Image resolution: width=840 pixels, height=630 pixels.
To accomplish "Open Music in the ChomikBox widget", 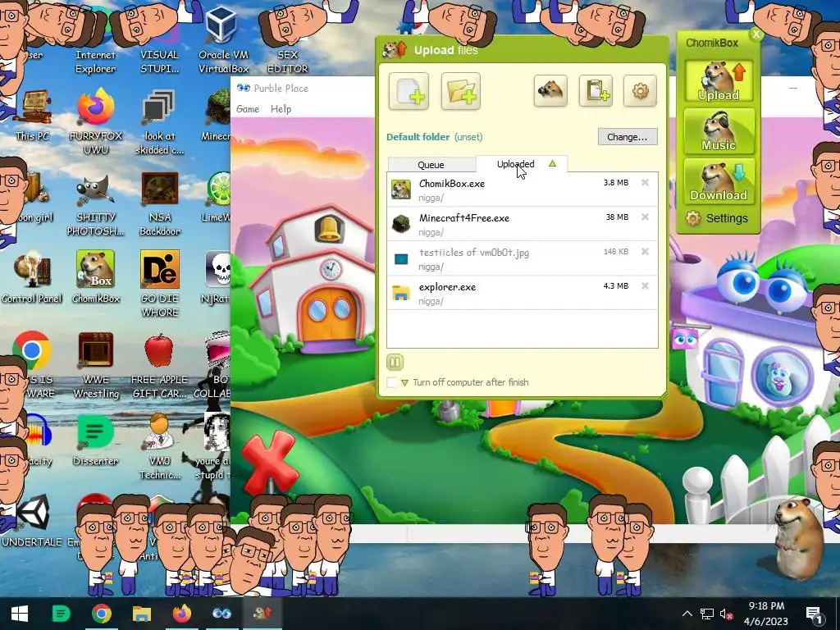I will (x=719, y=131).
